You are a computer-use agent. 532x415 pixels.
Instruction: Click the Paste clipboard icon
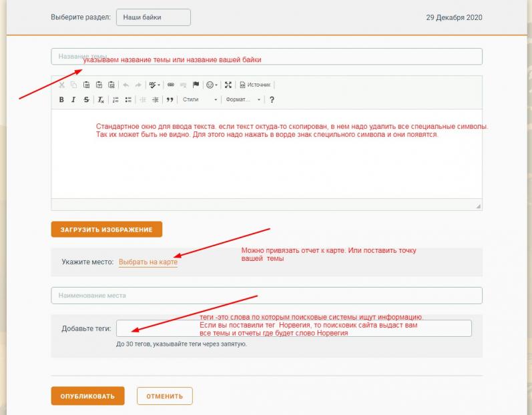point(87,85)
